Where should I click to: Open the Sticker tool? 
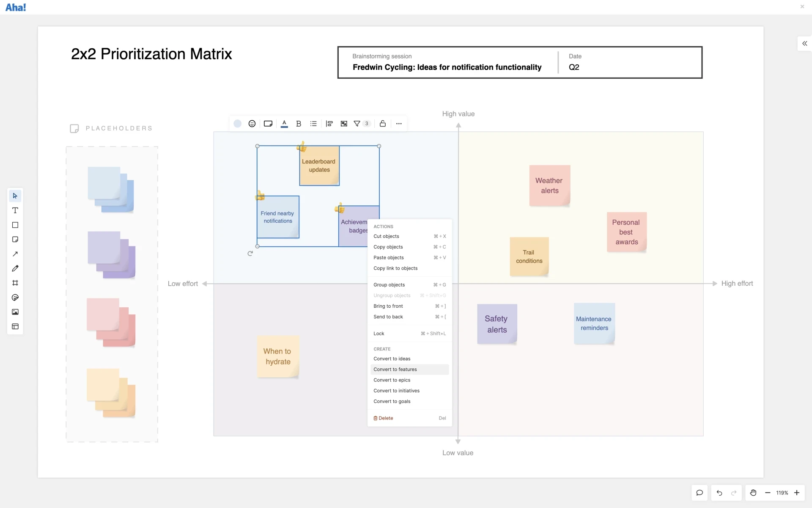(15, 298)
